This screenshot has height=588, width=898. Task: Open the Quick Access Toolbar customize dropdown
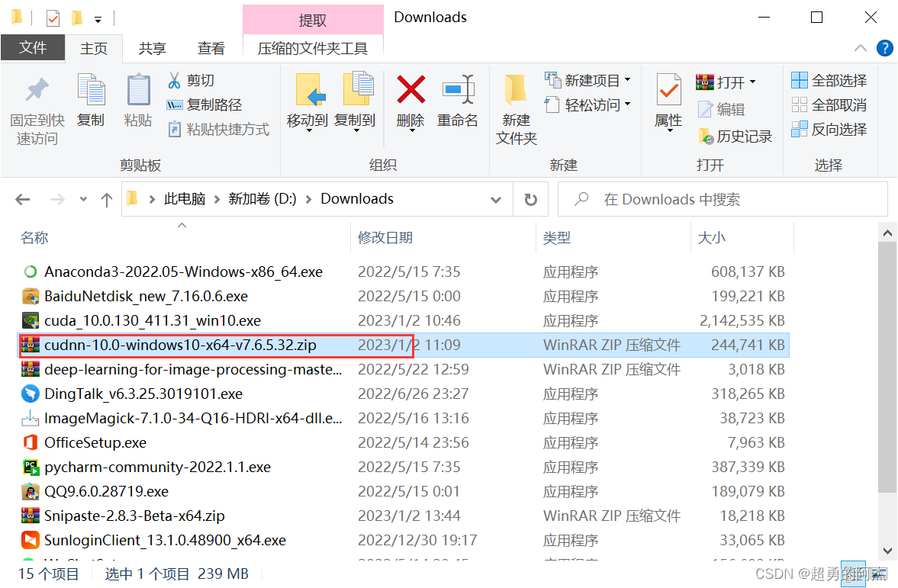[98, 20]
